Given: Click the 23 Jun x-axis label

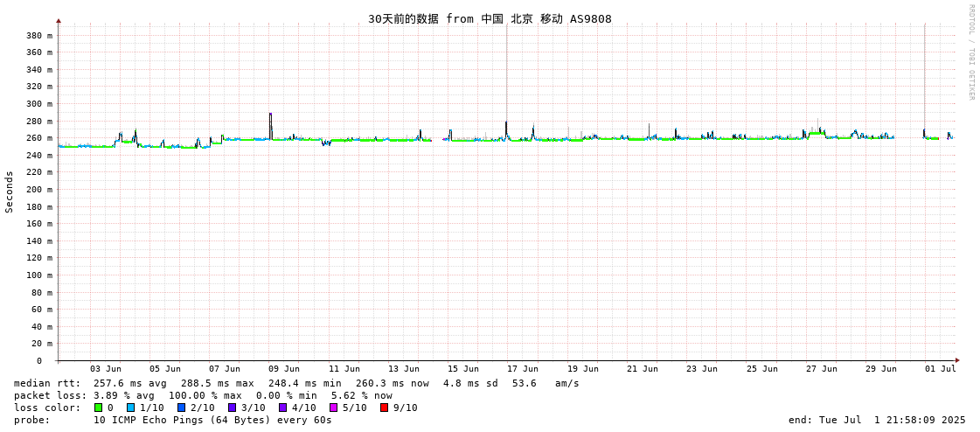Looking at the screenshot, I should (702, 369).
